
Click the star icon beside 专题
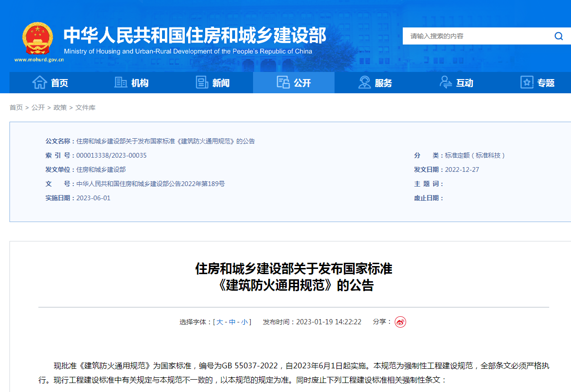click(527, 82)
